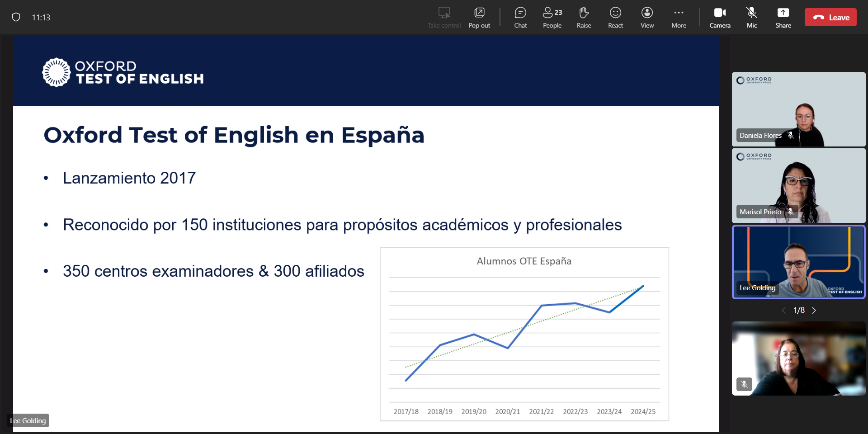Click the '2022/23' axis label
Screen dimensions: 868x434
point(575,411)
